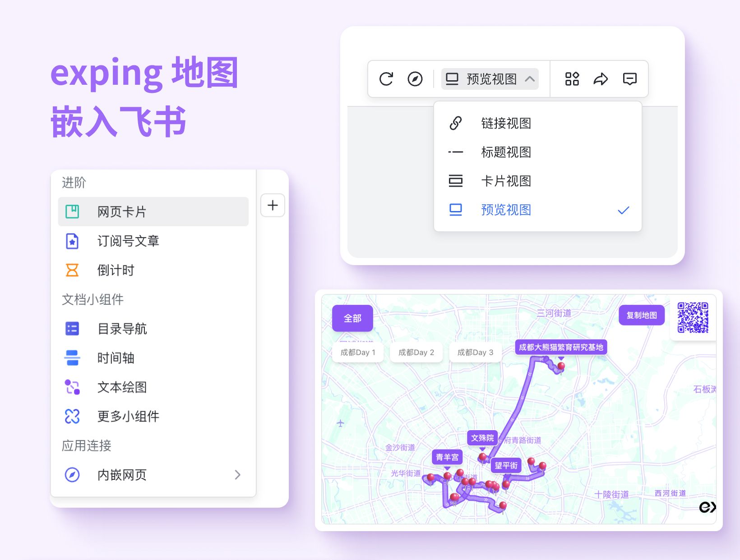Click the title icon beside 标题视图
This screenshot has width=740, height=560.
coord(456,152)
